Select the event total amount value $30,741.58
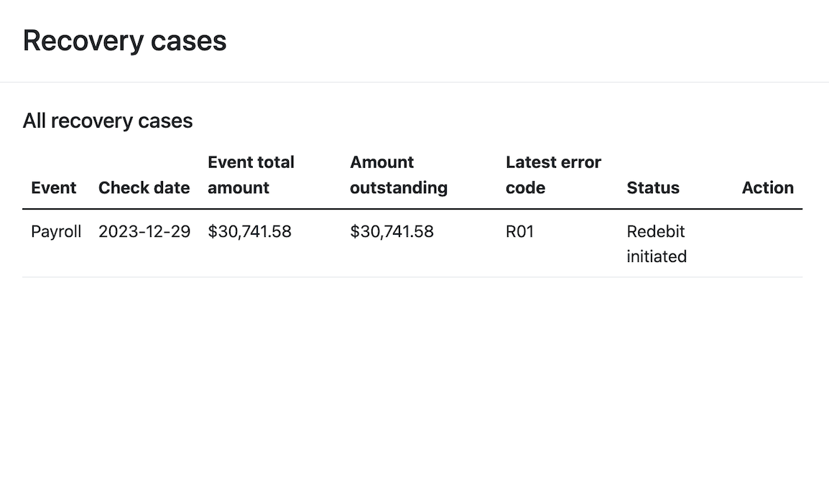The height and width of the screenshot is (504, 829). [249, 232]
